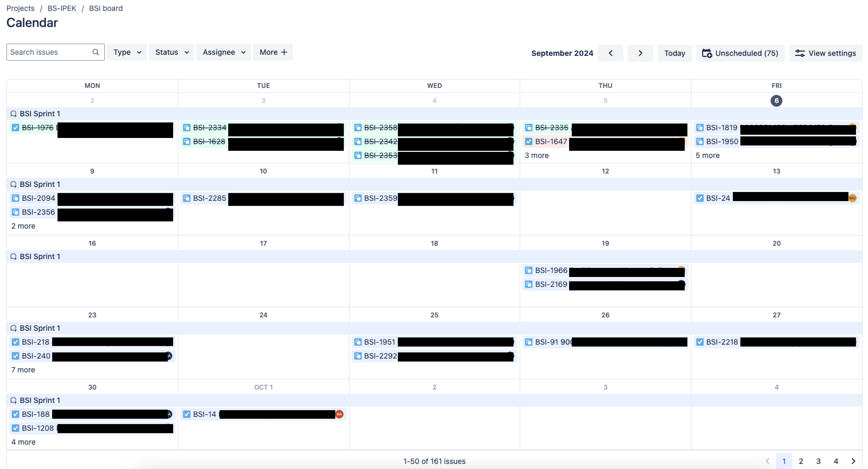Expand the Assignee filter dropdown
868x469 pixels.
click(224, 52)
